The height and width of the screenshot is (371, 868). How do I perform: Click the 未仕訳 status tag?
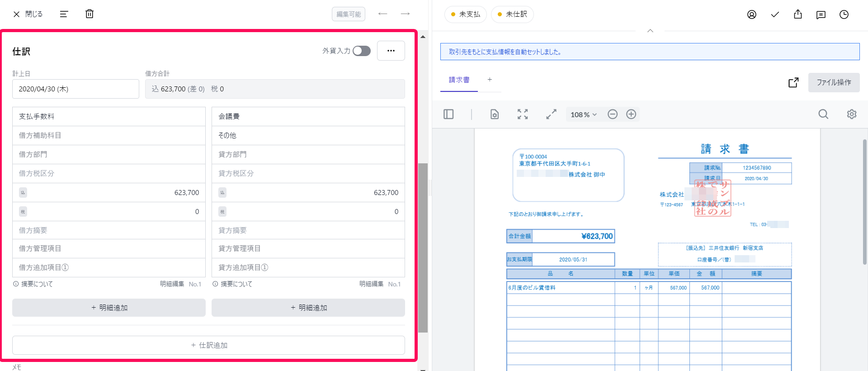[512, 14]
